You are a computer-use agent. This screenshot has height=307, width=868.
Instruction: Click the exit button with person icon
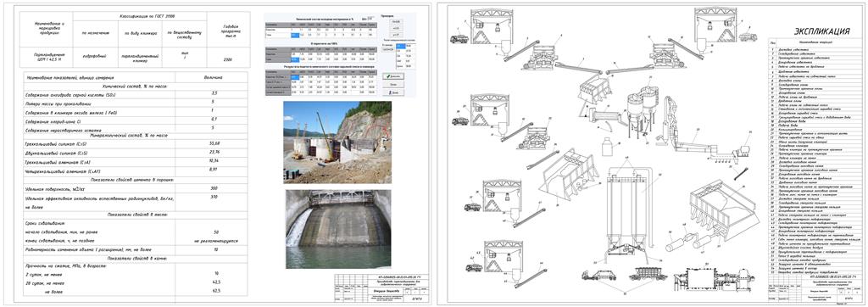click(x=393, y=92)
